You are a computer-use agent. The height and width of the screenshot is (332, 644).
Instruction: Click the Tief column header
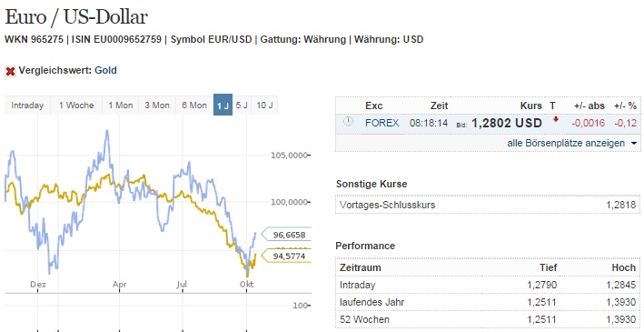click(548, 267)
